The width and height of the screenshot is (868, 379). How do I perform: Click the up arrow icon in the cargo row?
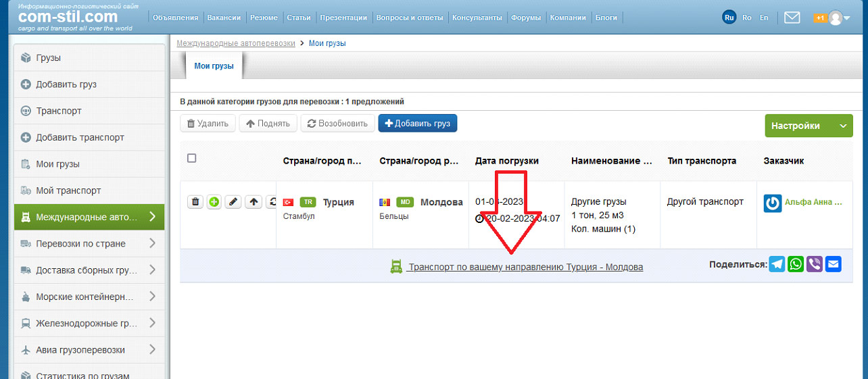[x=254, y=201]
